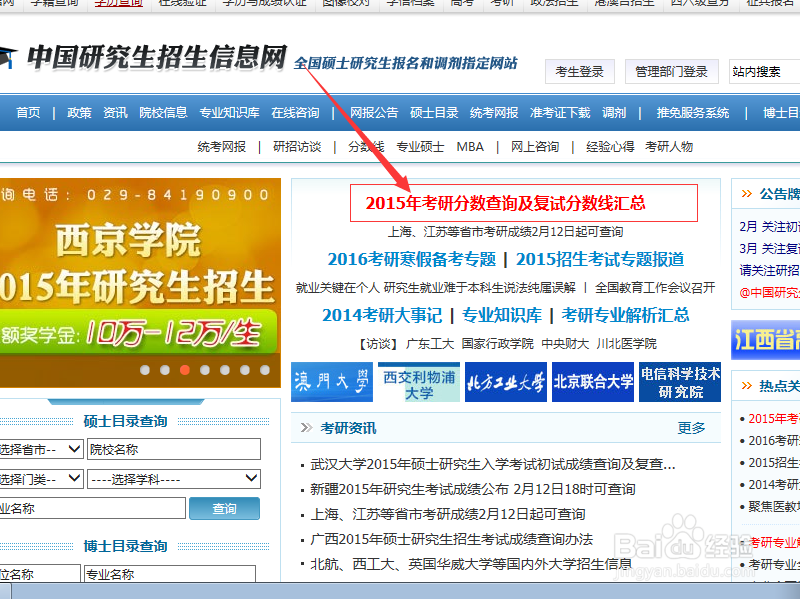
Task: Expand the 选择省市 dropdown
Action: coord(41,449)
